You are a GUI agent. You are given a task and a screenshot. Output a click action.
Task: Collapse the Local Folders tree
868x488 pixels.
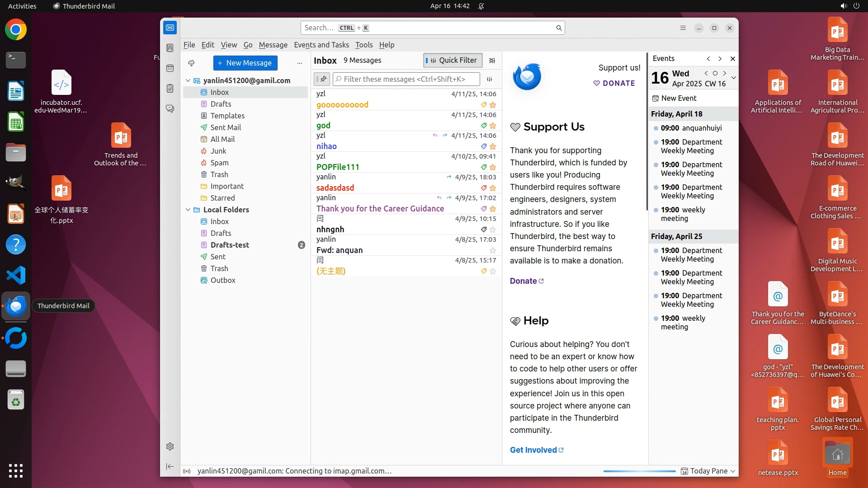(188, 210)
